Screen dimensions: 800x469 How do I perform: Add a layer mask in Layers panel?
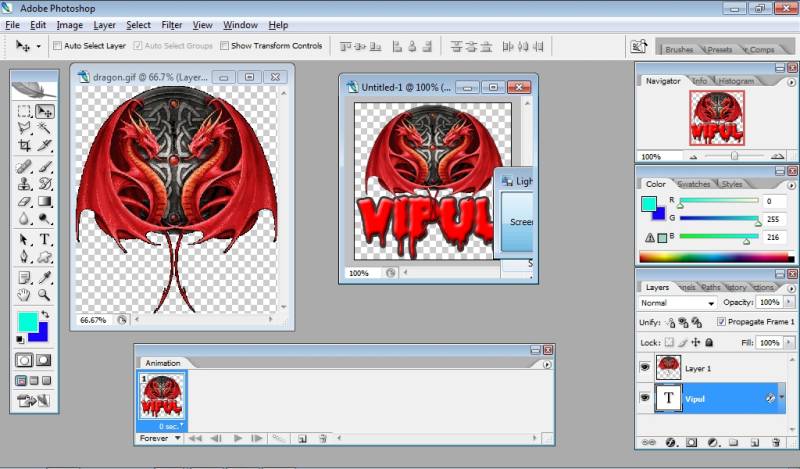coord(691,443)
